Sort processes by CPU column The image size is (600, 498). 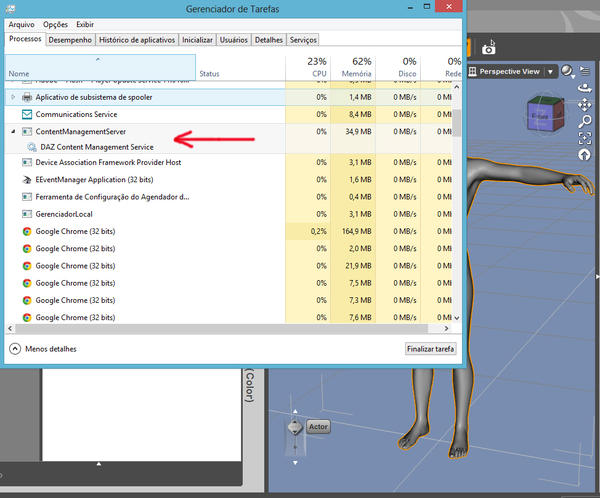[308, 67]
